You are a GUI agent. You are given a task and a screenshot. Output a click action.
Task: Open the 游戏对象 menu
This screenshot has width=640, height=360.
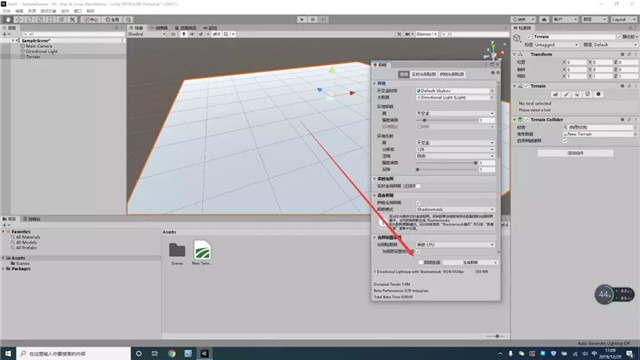click(x=48, y=11)
